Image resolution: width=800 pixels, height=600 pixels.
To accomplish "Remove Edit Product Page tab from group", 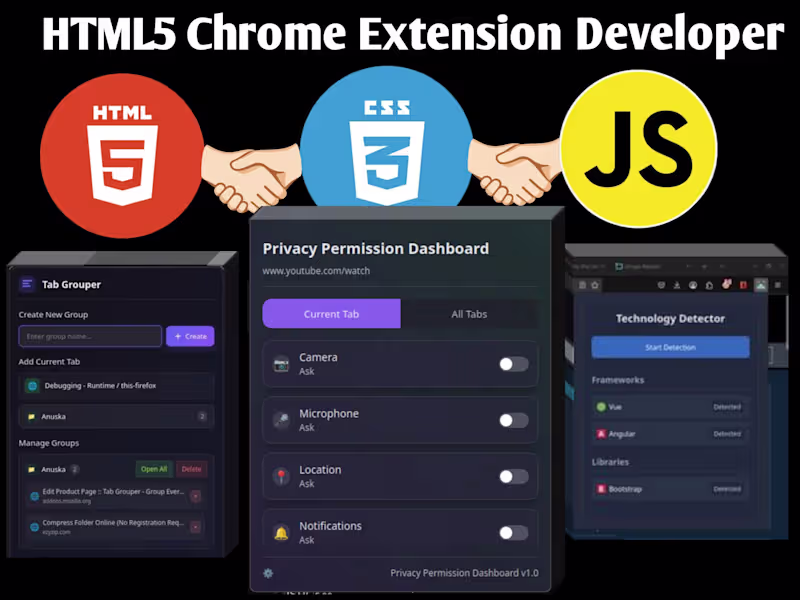I will pyautogui.click(x=195, y=496).
